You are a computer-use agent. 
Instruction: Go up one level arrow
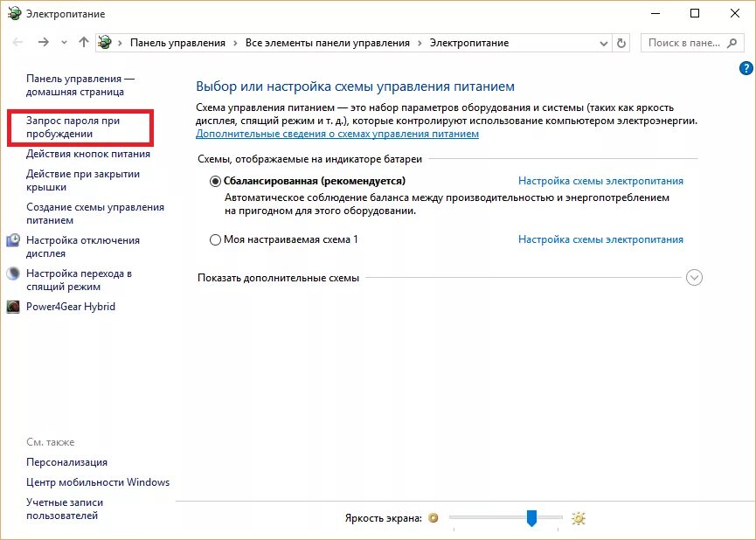[x=84, y=43]
